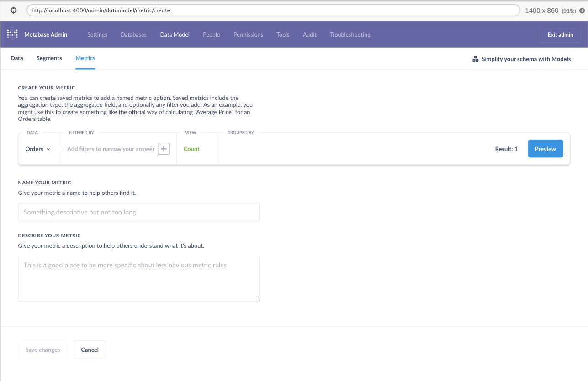Click the plus icon to add a filter
This screenshot has height=381, width=588.
[164, 148]
